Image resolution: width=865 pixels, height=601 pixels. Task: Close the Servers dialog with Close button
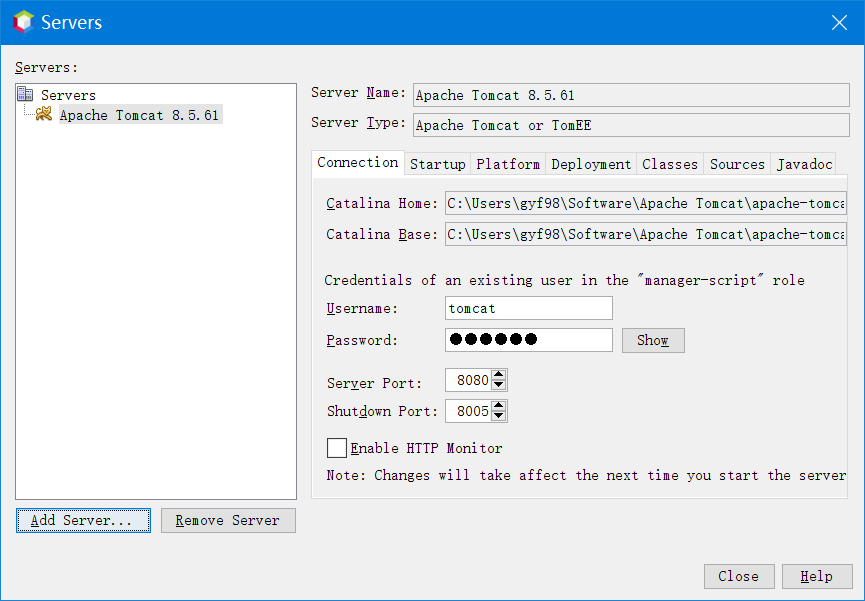(x=739, y=577)
